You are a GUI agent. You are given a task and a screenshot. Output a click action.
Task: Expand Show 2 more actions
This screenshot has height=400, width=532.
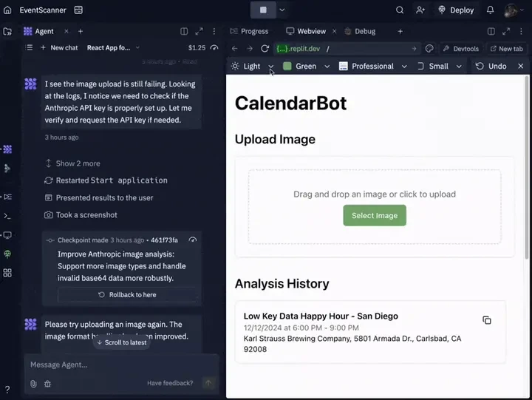pyautogui.click(x=72, y=163)
